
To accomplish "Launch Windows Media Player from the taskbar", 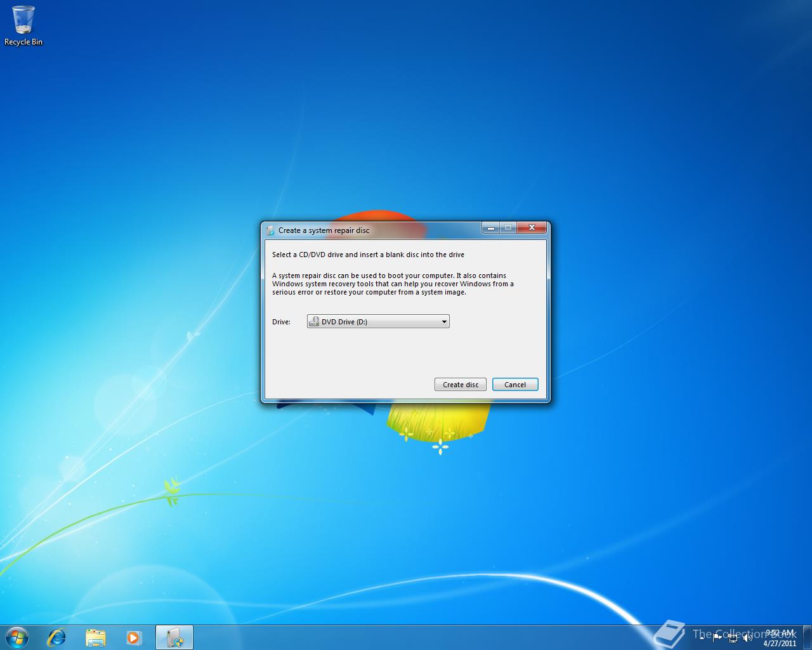I will tap(134, 637).
